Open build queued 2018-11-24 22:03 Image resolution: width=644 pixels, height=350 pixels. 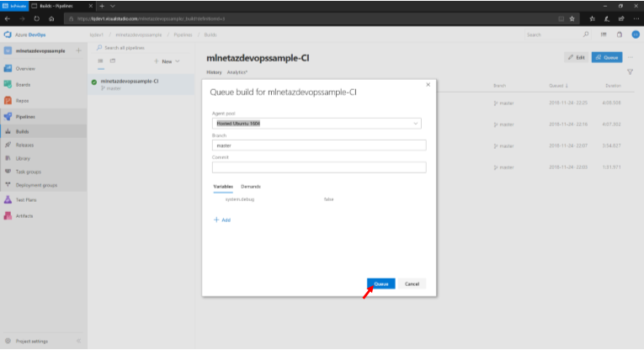[x=568, y=167]
